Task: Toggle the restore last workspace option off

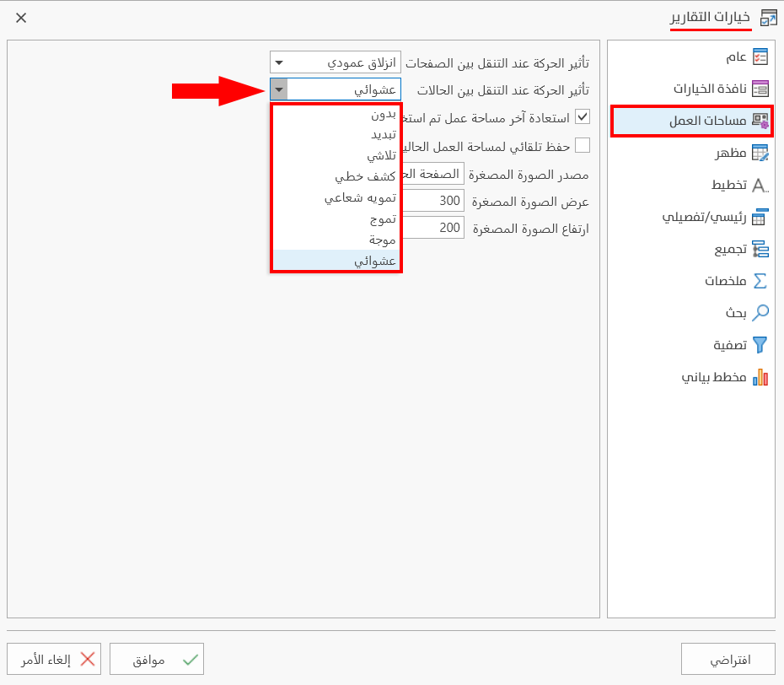Action: (582, 116)
